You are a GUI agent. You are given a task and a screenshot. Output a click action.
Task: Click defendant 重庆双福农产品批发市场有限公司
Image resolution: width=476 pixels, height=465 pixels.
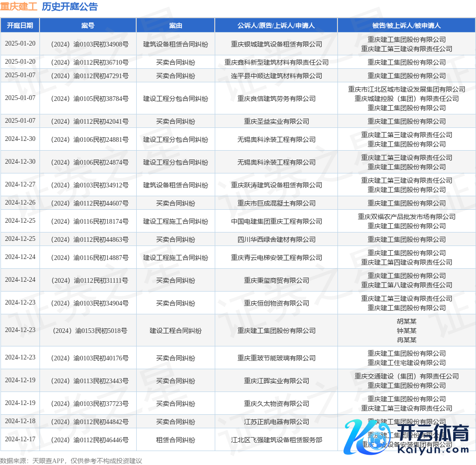(406, 217)
